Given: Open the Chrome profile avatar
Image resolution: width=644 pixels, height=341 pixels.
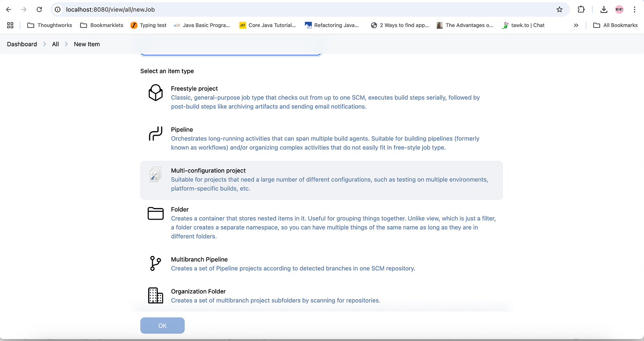Looking at the screenshot, I should [619, 9].
